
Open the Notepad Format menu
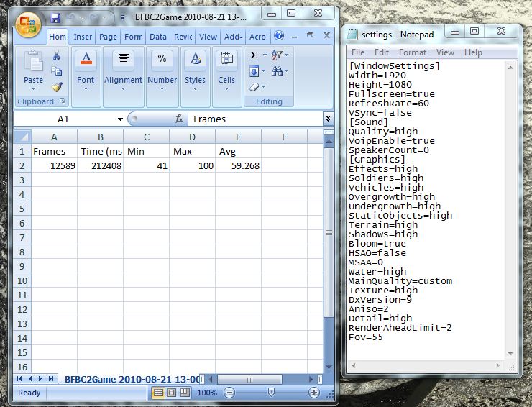pos(412,52)
